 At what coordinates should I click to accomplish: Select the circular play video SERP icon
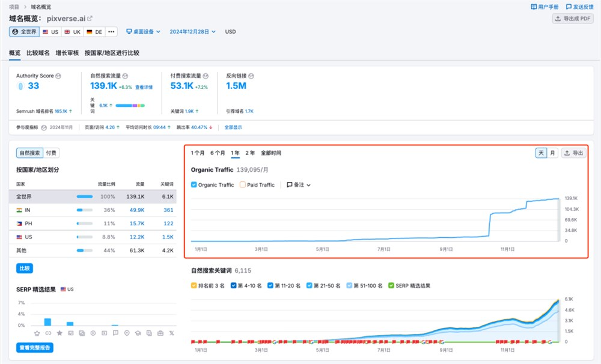click(93, 333)
